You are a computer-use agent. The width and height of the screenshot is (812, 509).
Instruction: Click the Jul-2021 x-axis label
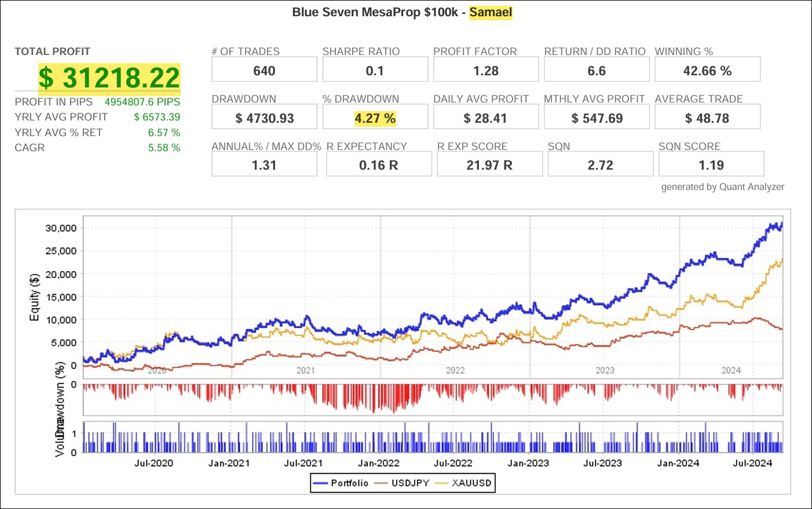tap(303, 463)
